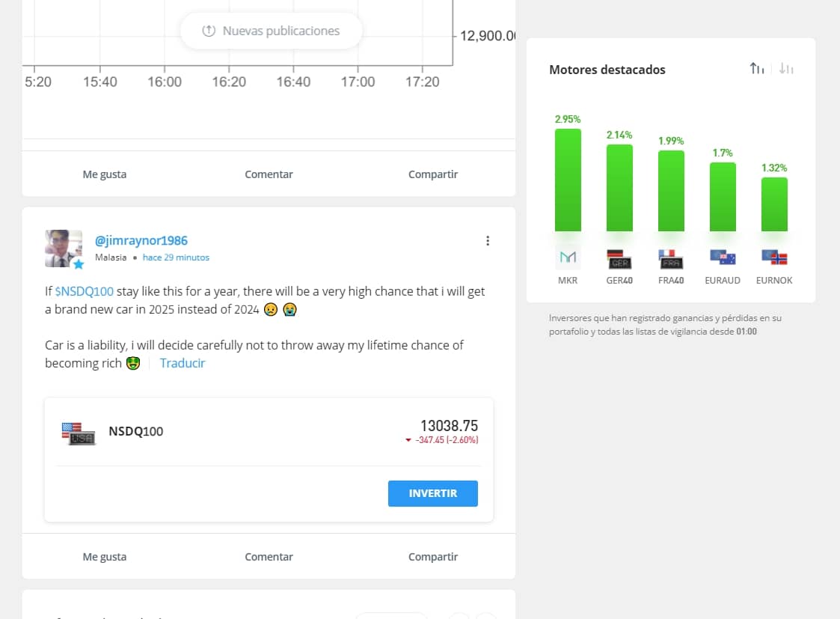The image size is (840, 619).
Task: Click the EURAUD currency pair icon
Action: click(x=723, y=258)
